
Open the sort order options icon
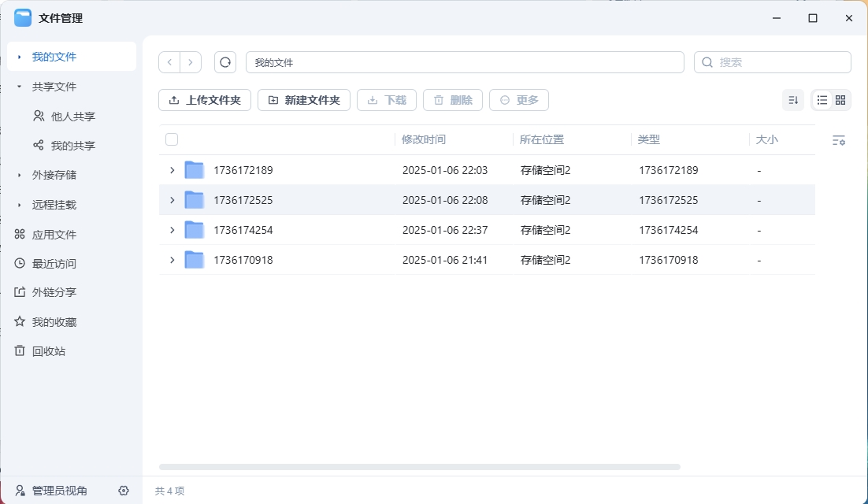(x=793, y=100)
